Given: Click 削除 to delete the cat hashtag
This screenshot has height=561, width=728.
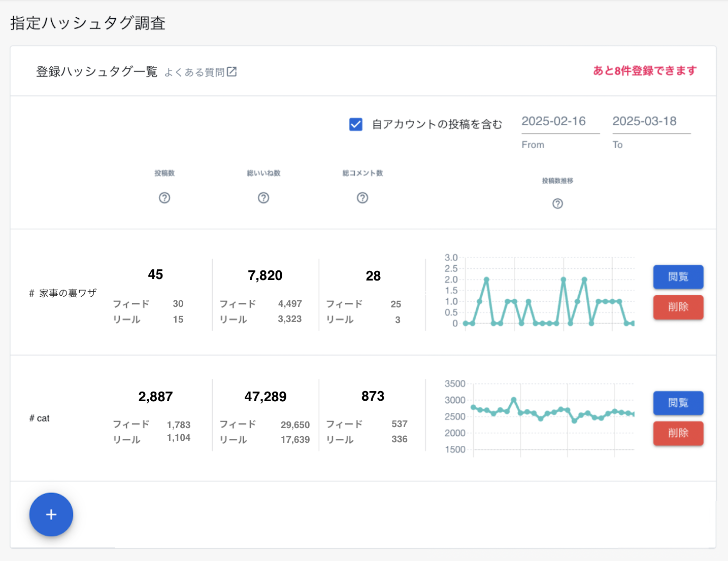Looking at the screenshot, I should 678,433.
